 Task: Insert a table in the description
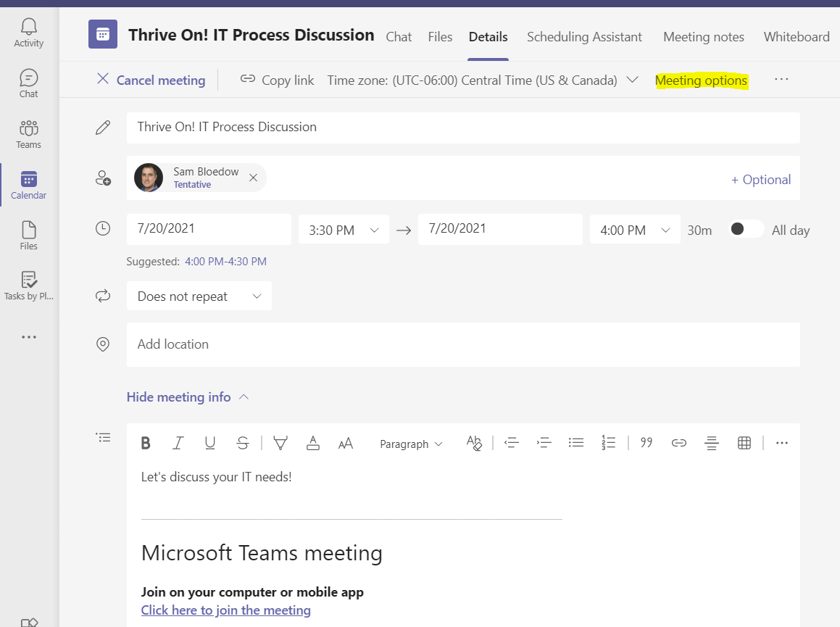[x=744, y=443]
